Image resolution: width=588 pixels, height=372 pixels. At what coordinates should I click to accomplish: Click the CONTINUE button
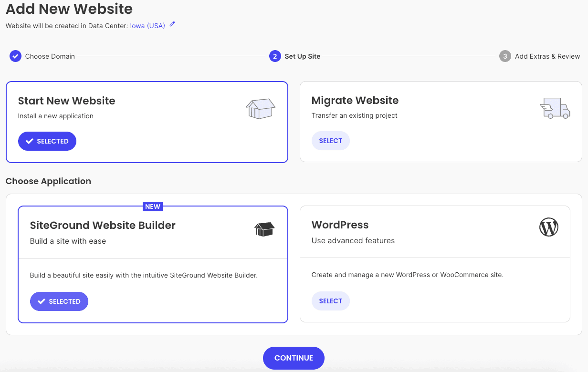coord(294,358)
